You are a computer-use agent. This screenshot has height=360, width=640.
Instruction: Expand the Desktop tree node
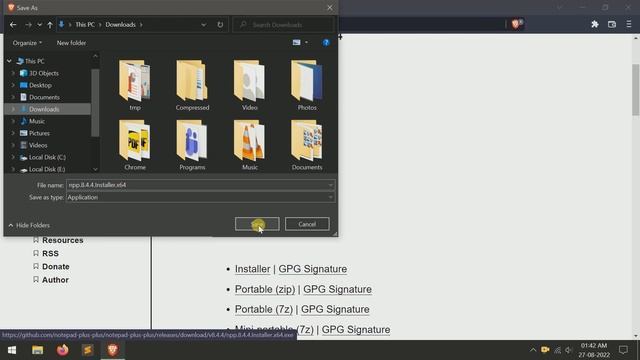coord(13,85)
